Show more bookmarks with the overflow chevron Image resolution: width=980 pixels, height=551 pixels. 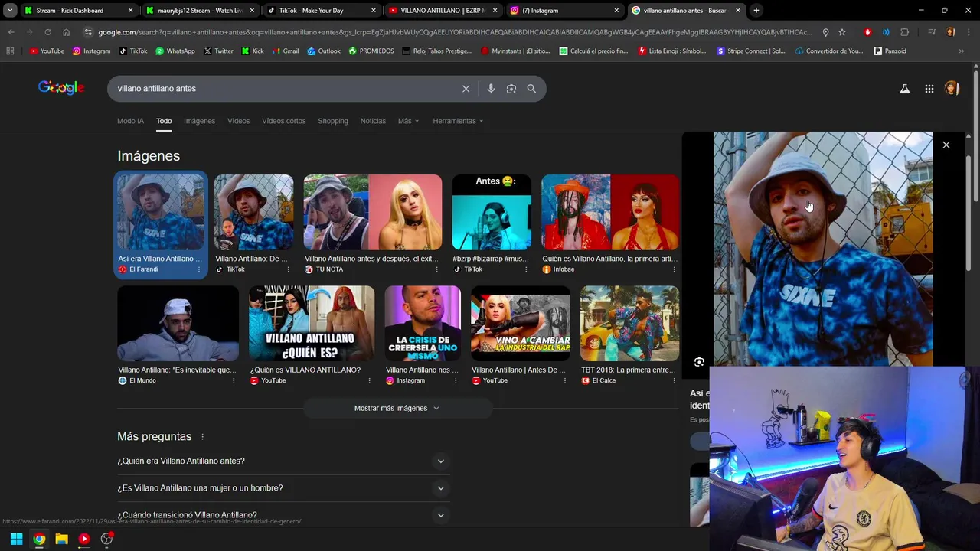[962, 51]
